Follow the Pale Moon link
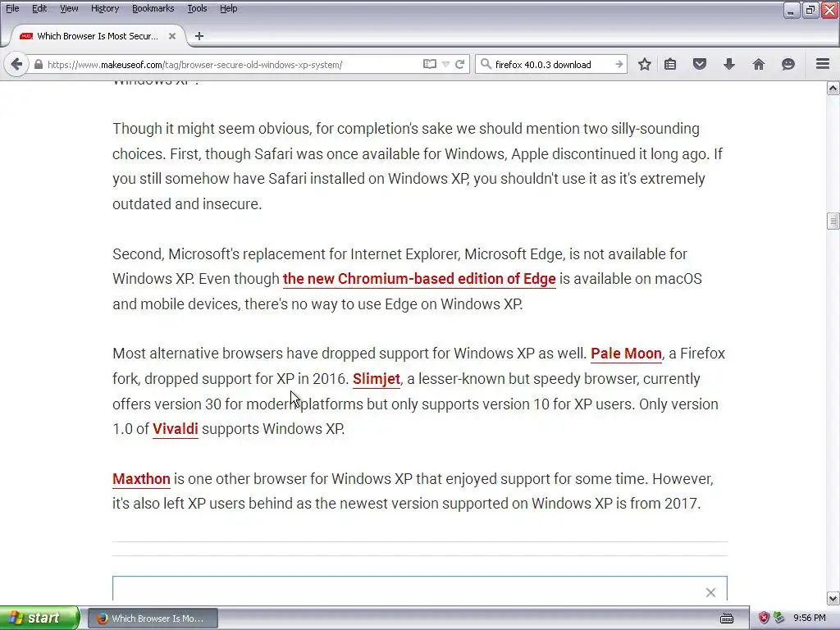840x630 pixels. (626, 354)
